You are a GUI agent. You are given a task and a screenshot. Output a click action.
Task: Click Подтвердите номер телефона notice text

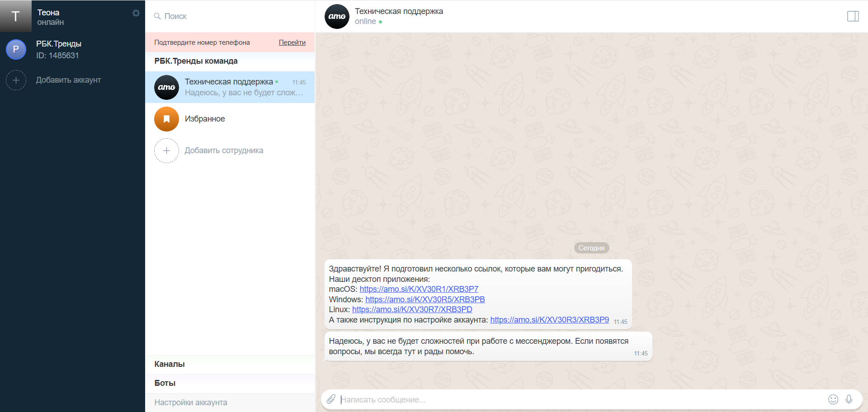pyautogui.click(x=202, y=42)
